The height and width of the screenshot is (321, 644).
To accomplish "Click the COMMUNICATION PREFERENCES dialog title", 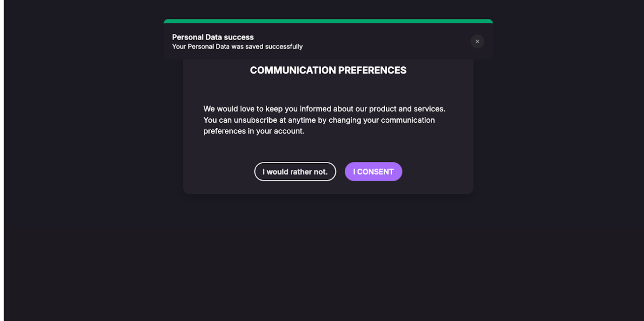I will pos(328,70).
